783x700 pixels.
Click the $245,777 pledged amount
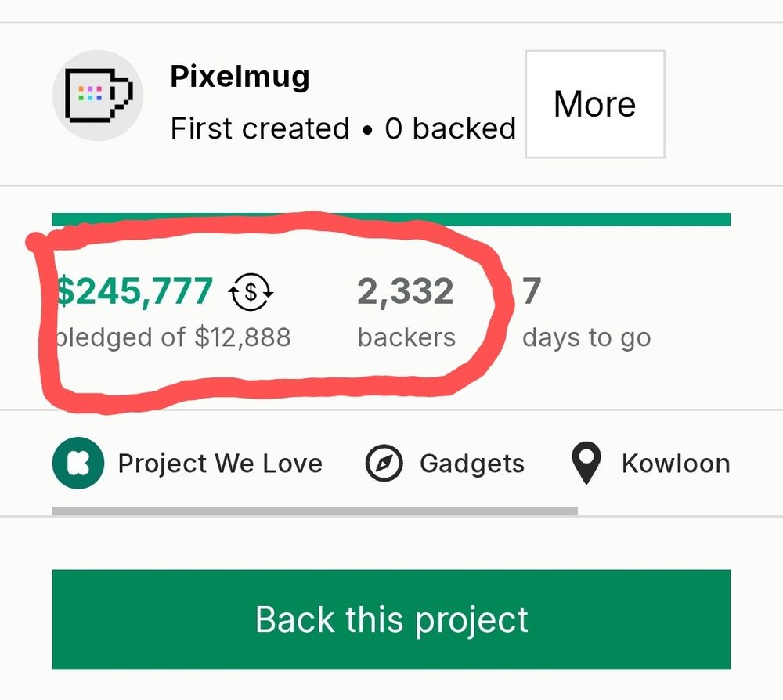(134, 291)
